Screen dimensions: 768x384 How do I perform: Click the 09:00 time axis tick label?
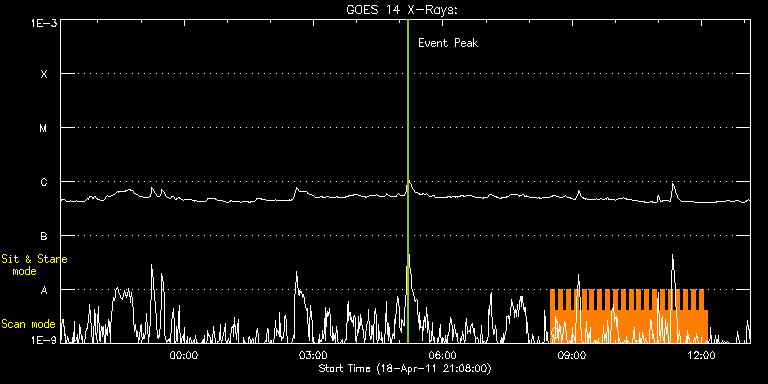[x=572, y=356]
